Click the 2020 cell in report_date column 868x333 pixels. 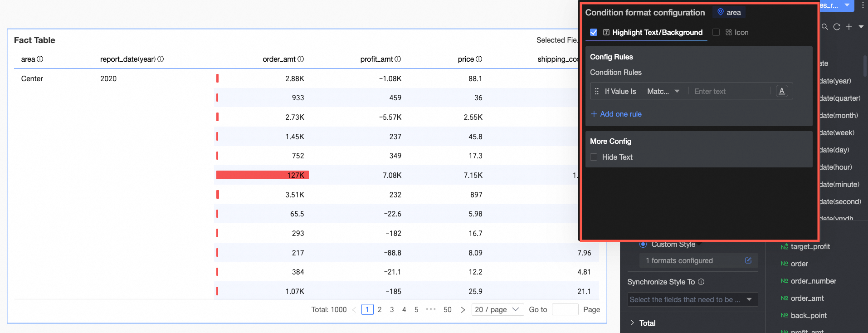pyautogui.click(x=108, y=78)
